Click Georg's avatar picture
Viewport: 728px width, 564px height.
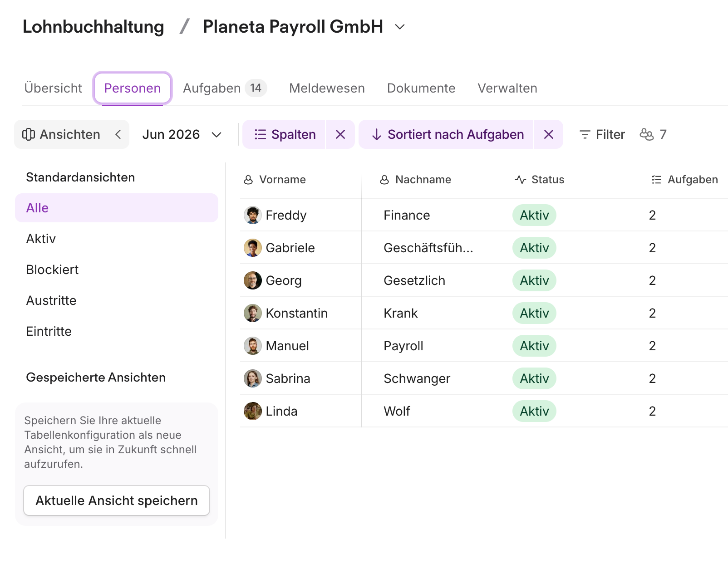click(x=253, y=280)
